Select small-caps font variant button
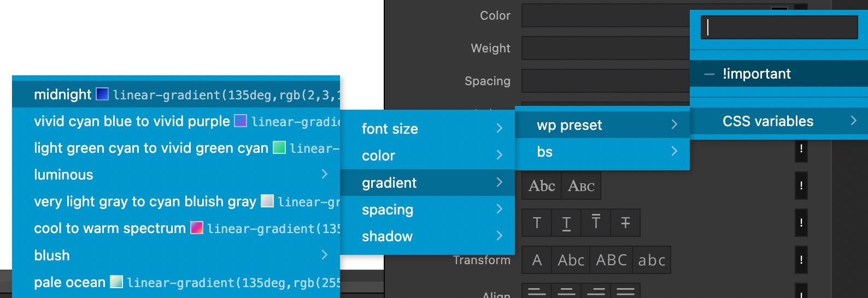The height and width of the screenshot is (298, 868). click(x=581, y=186)
